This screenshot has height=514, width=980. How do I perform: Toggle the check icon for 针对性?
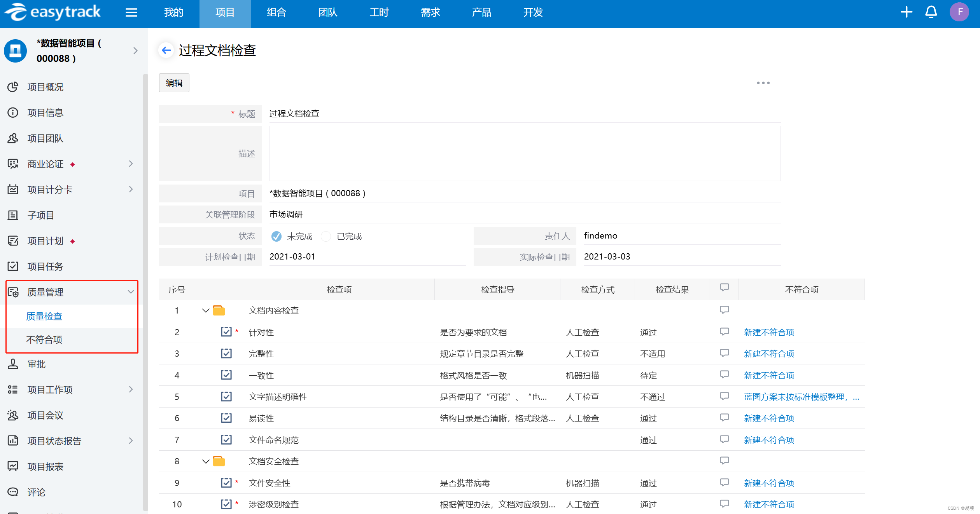coord(226,332)
